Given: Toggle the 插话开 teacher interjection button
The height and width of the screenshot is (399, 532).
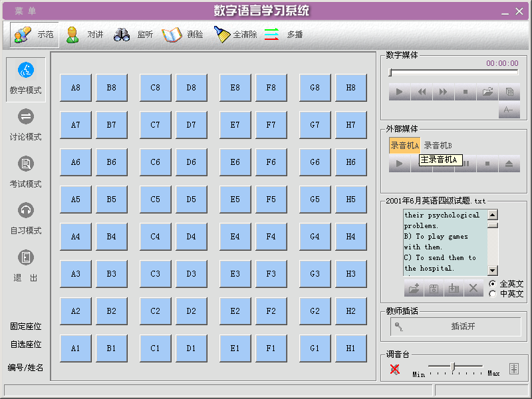Looking at the screenshot, I should 456,327.
